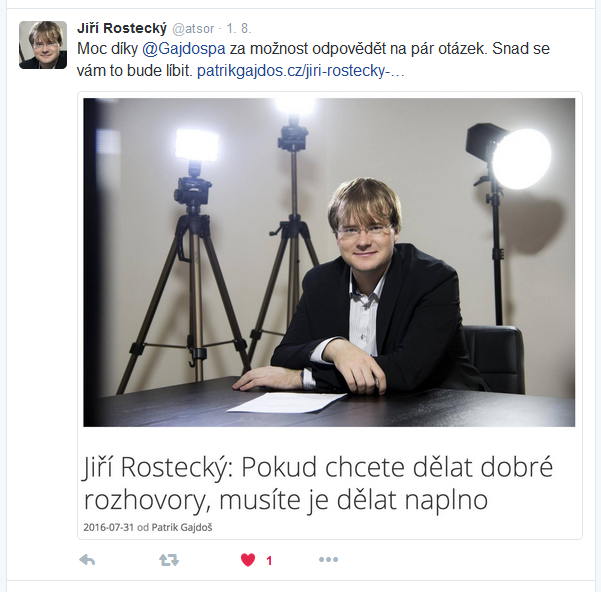The height and width of the screenshot is (592, 601).
Task: Click the tweet text starting Moc díky
Action: click(x=313, y=60)
